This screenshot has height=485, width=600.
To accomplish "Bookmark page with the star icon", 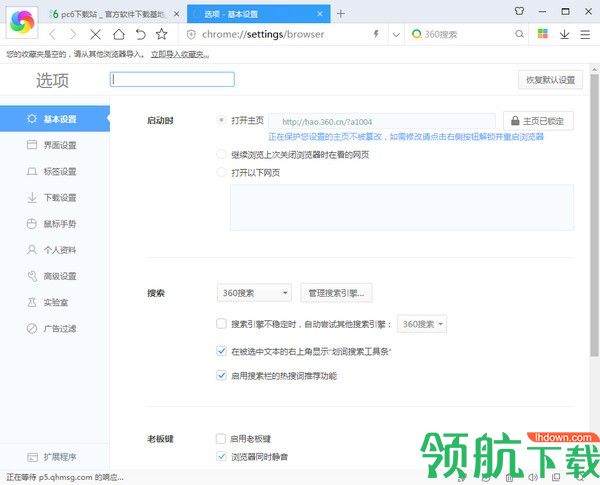I will click(x=161, y=34).
